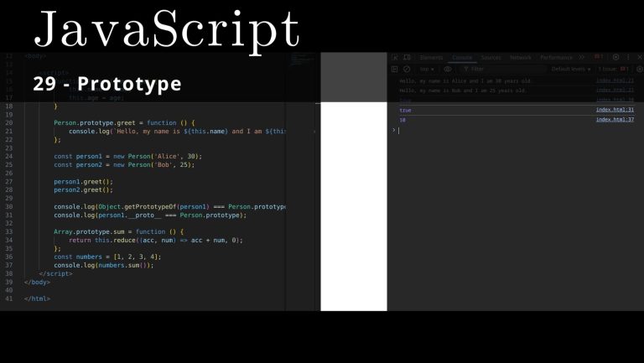This screenshot has height=363, width=644.
Task: Click the line 'console.log(numbers.sum());'
Action: tap(103, 265)
